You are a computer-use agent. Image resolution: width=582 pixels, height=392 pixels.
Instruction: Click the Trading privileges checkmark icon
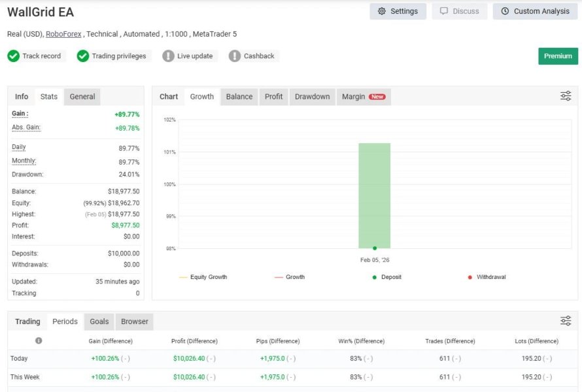[83, 56]
